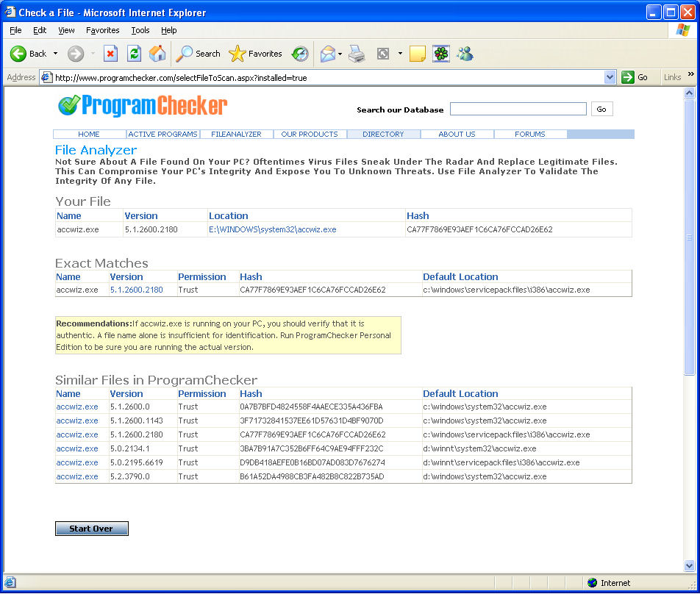Open accwiz.exe link for version 5.0.2134.1
700x594 pixels.
click(x=76, y=448)
